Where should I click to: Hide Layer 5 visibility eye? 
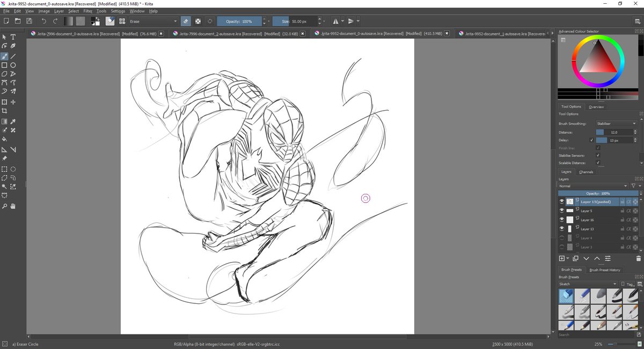[562, 210]
